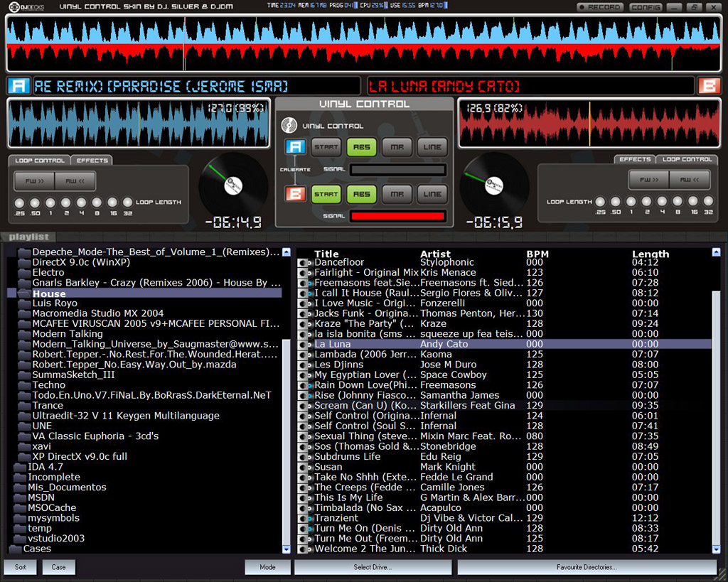Open the CONFIG settings

(646, 7)
